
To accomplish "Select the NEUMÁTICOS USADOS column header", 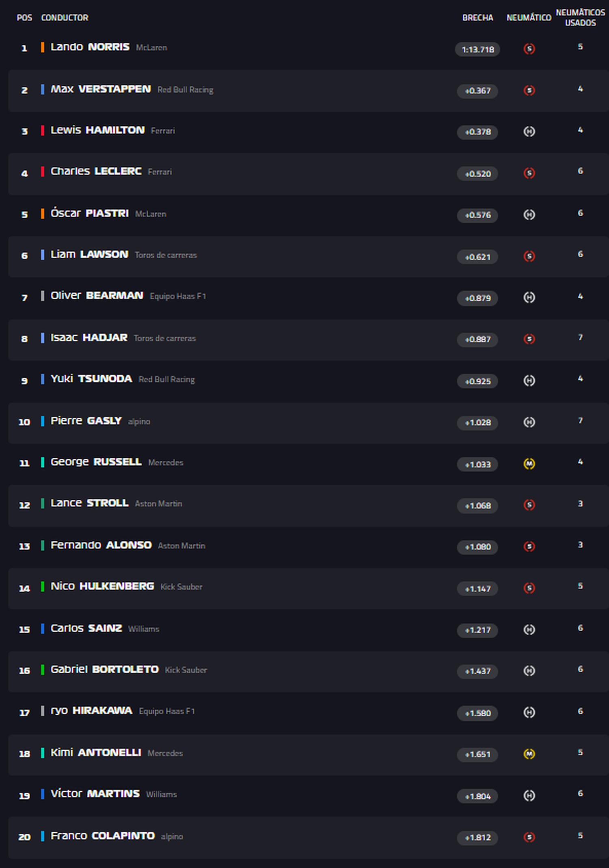I will point(580,18).
